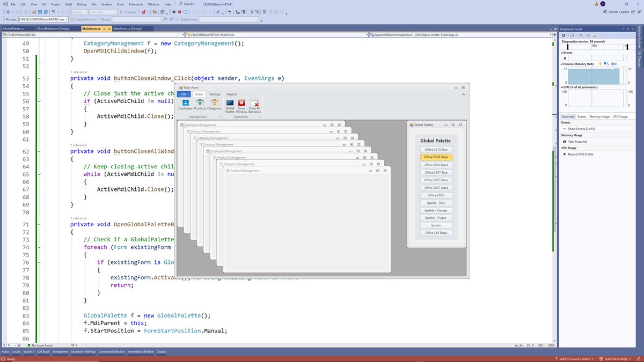Open Diagnostic Tools settings gear
The width and height of the screenshot is (644, 362).
563,35
